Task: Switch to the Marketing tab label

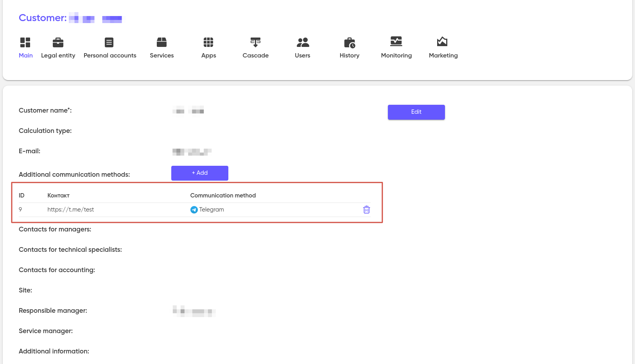Action: pyautogui.click(x=443, y=56)
